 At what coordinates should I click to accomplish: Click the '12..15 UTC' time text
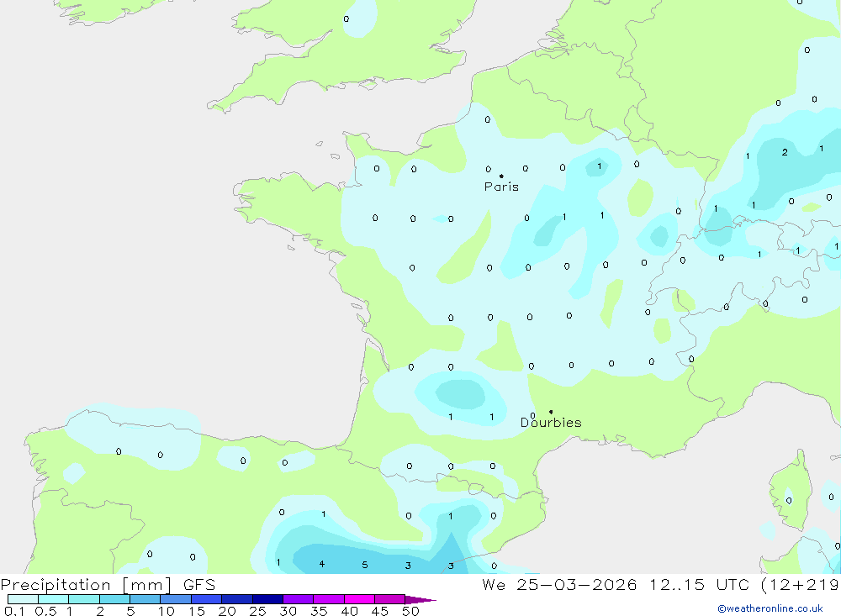(x=700, y=585)
